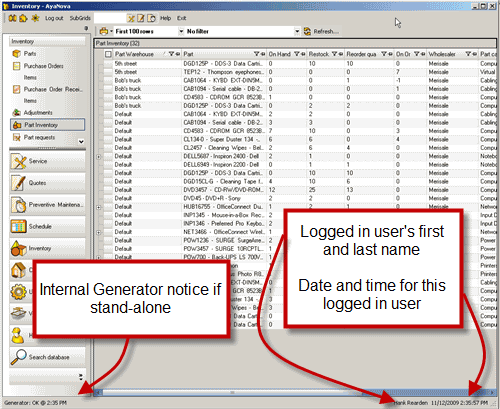Open the Help menu
Viewport: 500px width, 409px height.
165,18
